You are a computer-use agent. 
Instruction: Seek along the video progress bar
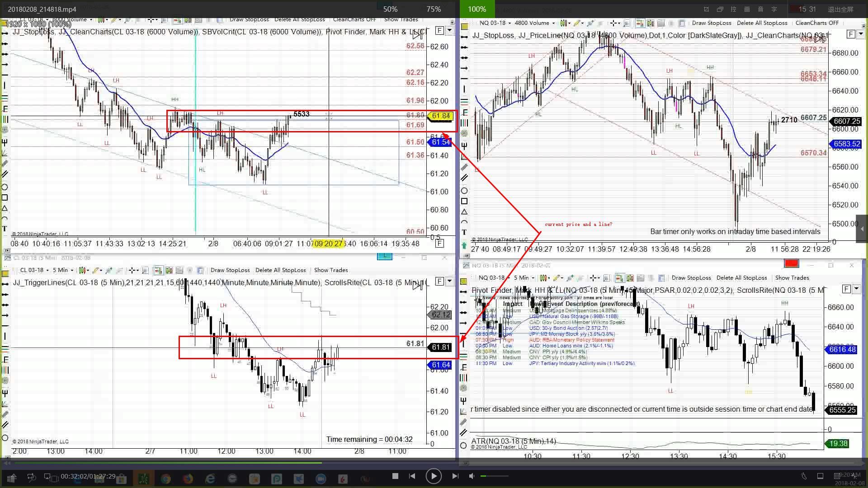tap(434, 463)
